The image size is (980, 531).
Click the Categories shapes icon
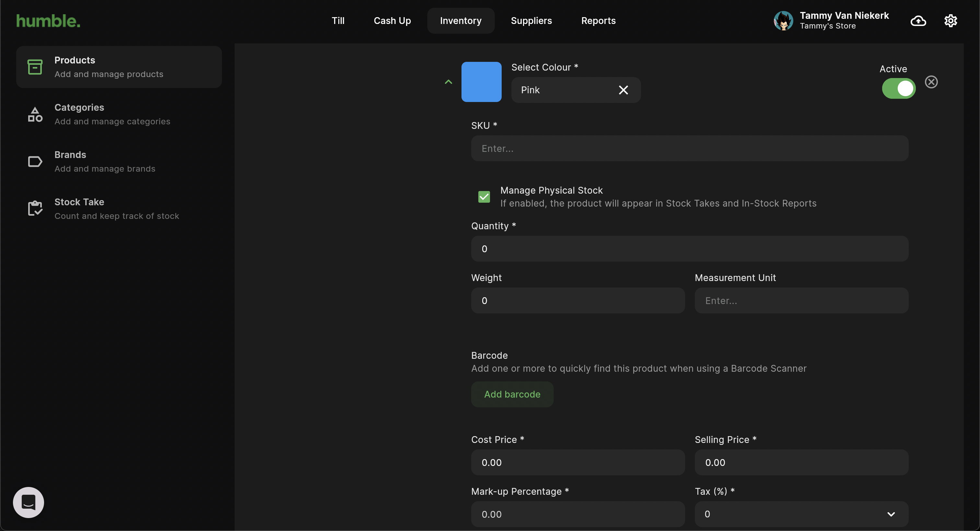pos(35,114)
